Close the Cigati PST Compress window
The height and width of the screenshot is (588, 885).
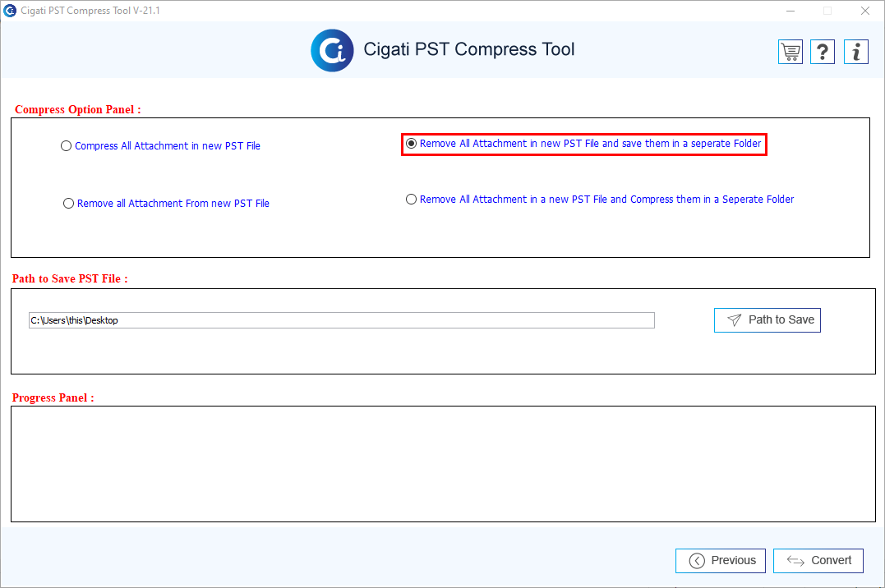864,11
